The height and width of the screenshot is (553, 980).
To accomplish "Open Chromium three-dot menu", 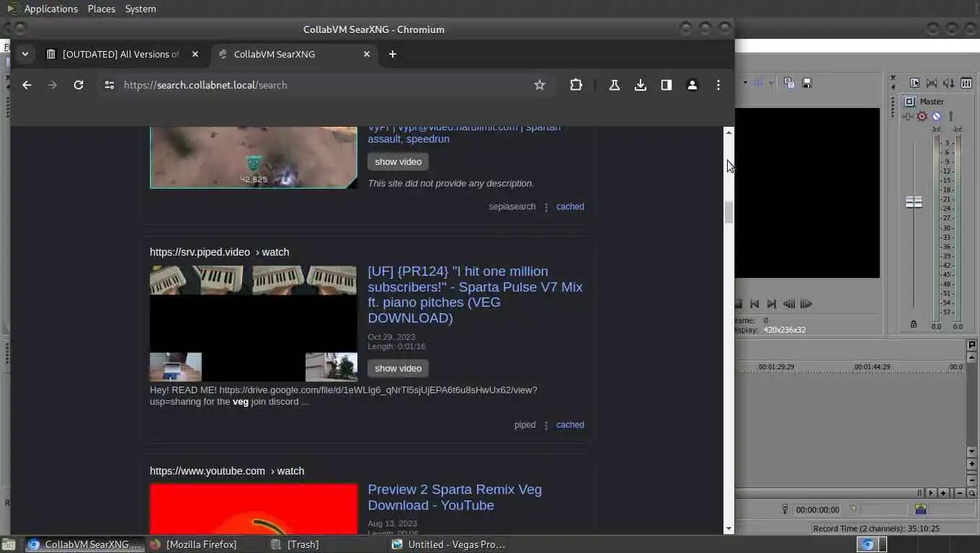I will [718, 85].
